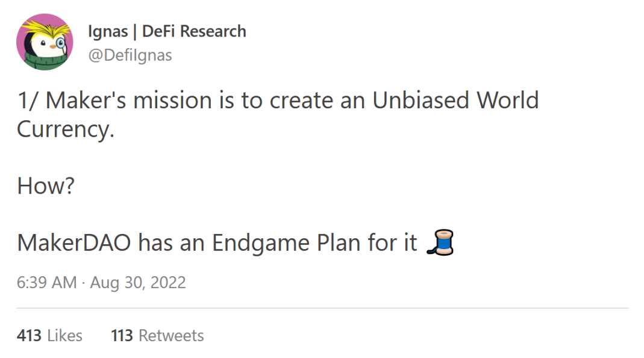Click the word "Currency." on the second line
Viewport: 644px width, 358px height.
66,129
